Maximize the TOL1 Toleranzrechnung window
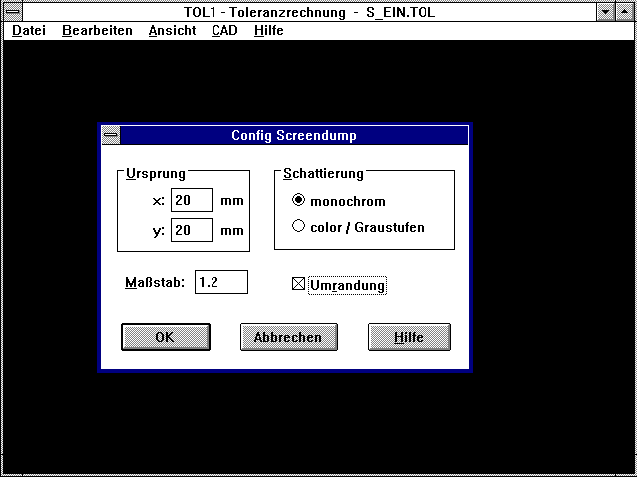638x479 pixels. pos(626,11)
